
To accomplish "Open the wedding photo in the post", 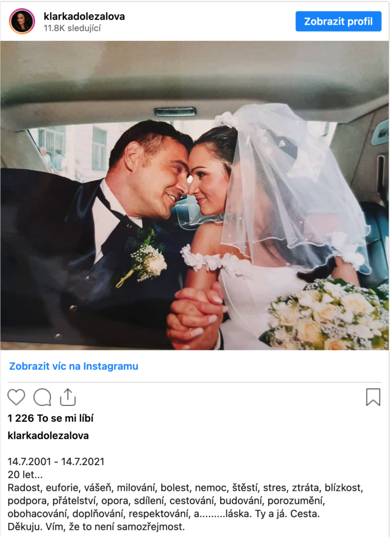I will [194, 195].
